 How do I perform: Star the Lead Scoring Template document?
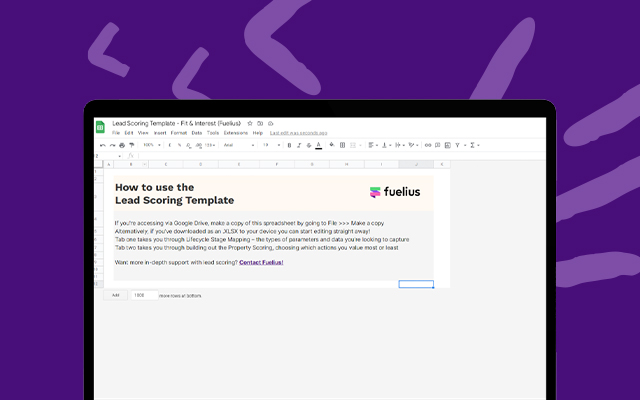[x=250, y=123]
